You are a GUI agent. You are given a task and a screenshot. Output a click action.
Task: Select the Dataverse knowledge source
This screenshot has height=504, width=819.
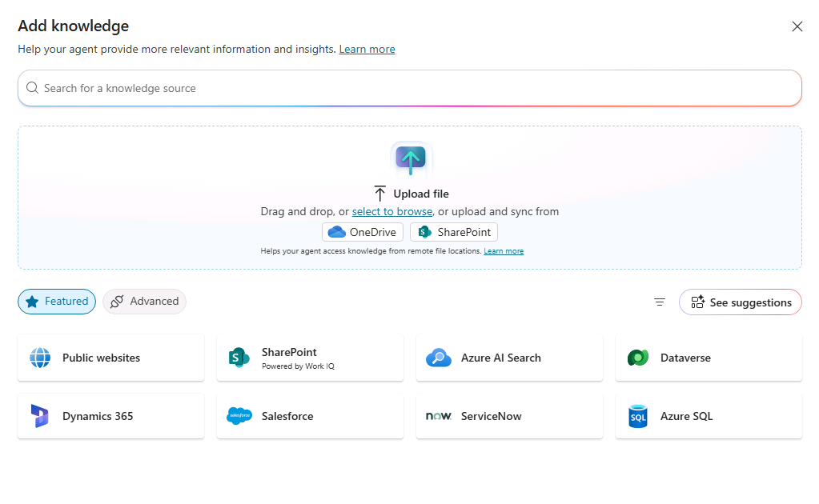pyautogui.click(x=709, y=358)
